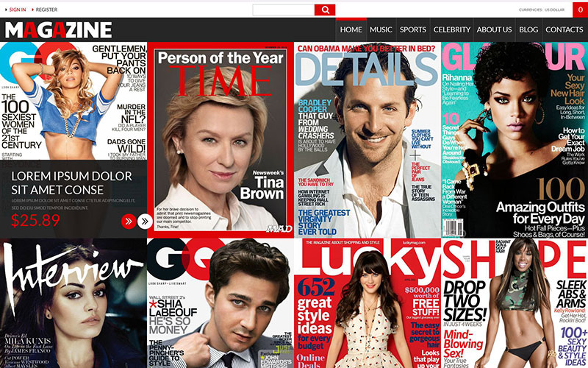Open the Sports menu item

(413, 29)
